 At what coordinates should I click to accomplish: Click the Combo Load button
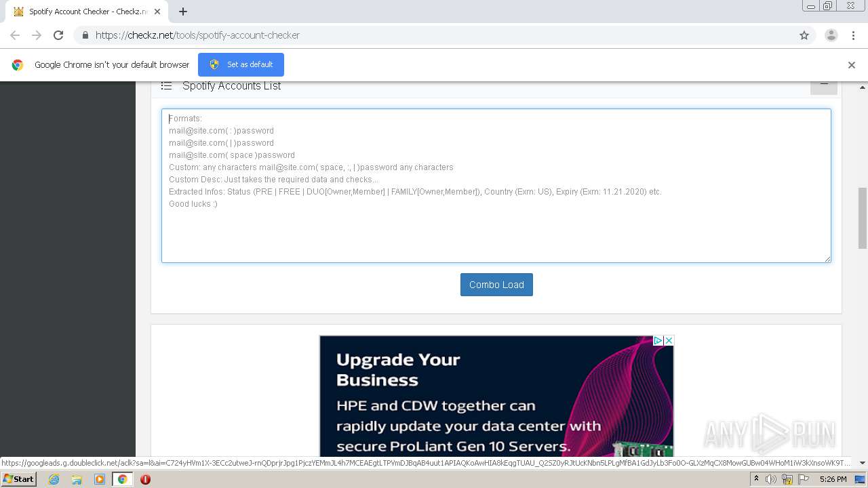point(496,285)
